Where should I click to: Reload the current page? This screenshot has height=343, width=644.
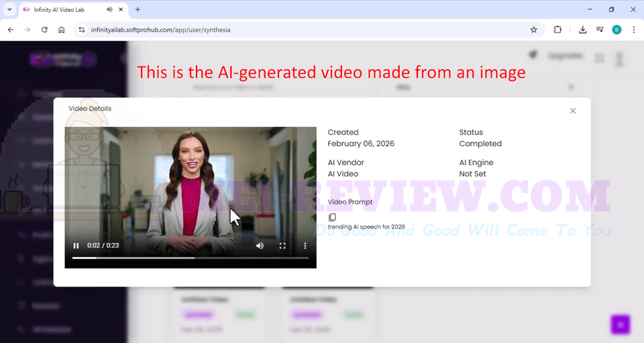[x=44, y=30]
